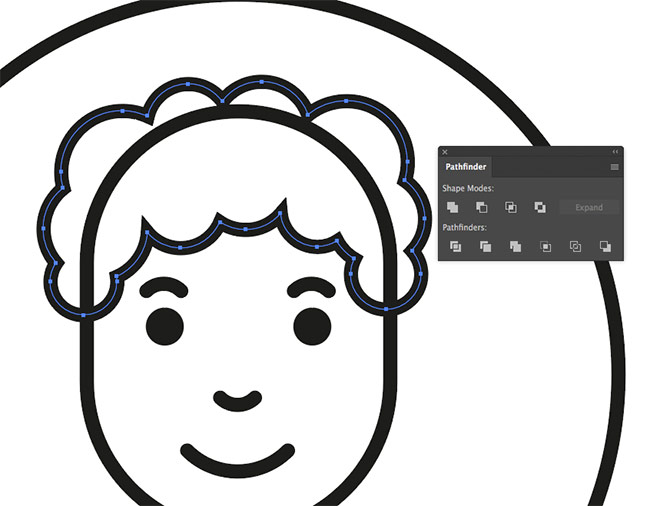Select the Pathfinder tab

coord(466,167)
